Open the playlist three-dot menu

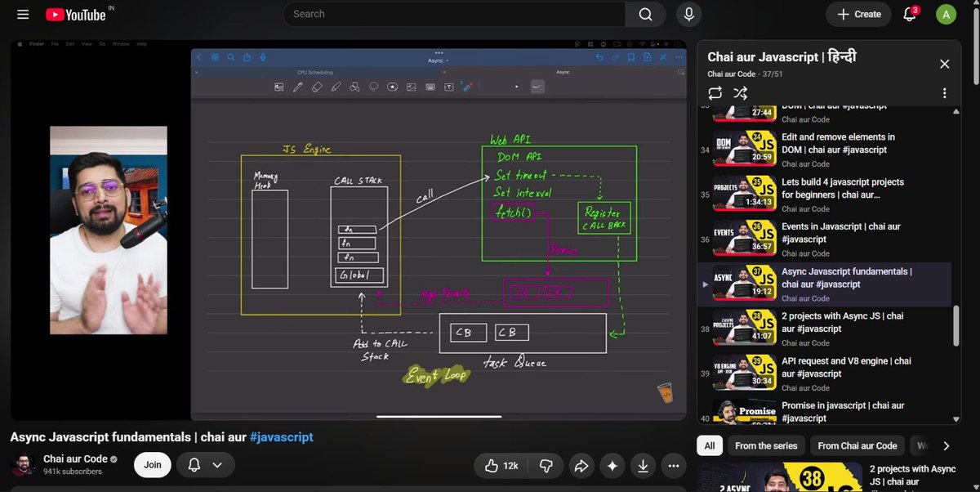pyautogui.click(x=944, y=93)
